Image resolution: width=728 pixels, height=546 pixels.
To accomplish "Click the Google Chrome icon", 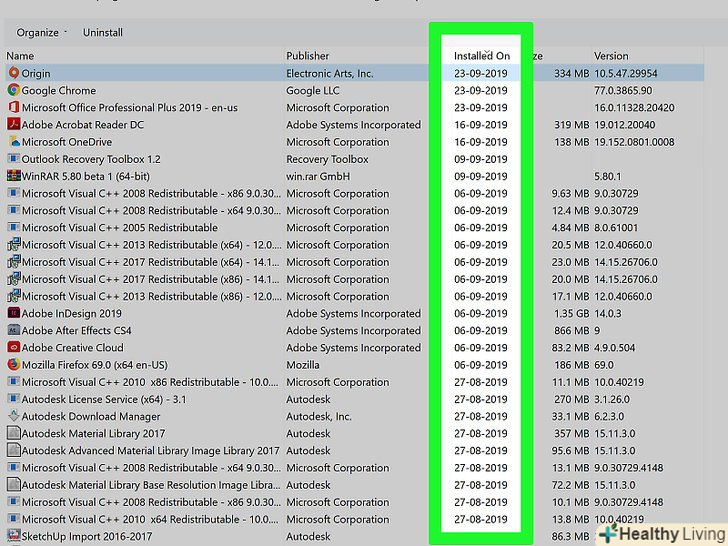I will pos(13,90).
